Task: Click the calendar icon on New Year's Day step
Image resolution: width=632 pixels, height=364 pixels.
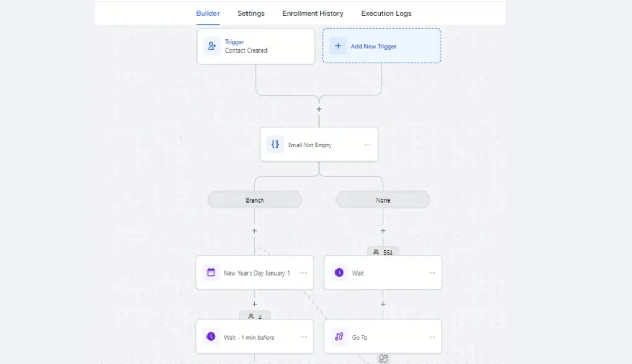Action: [211, 272]
